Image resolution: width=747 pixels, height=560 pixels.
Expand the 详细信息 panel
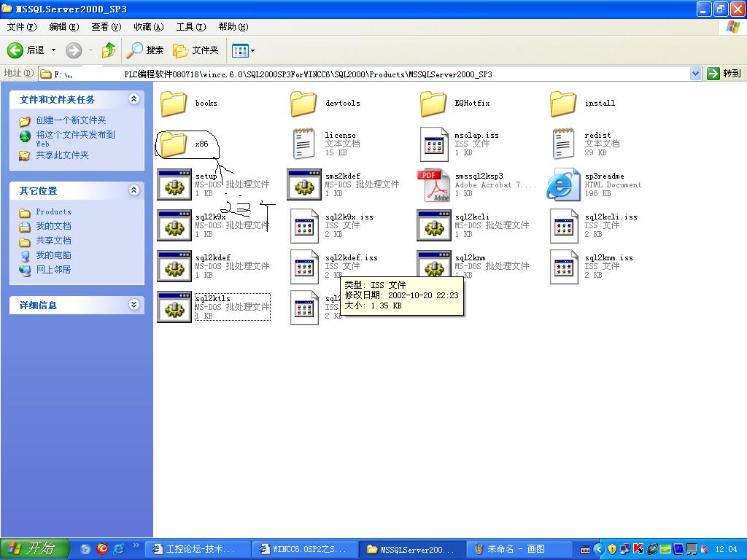tap(134, 305)
